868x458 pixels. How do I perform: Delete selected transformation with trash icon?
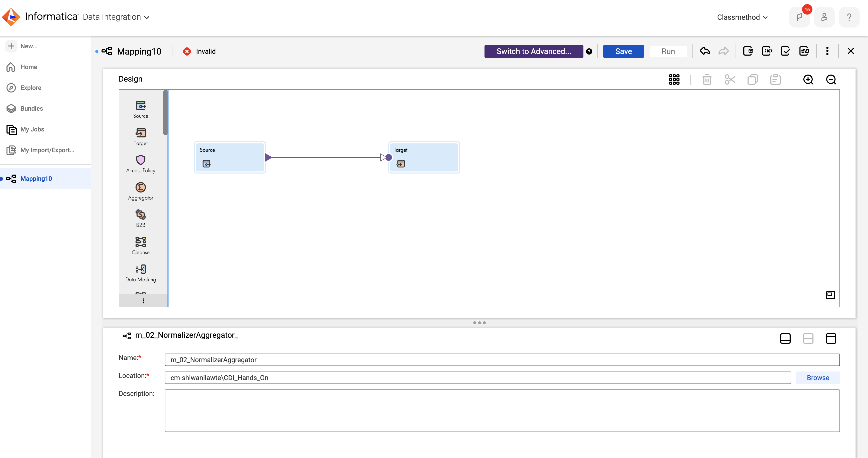click(x=706, y=79)
